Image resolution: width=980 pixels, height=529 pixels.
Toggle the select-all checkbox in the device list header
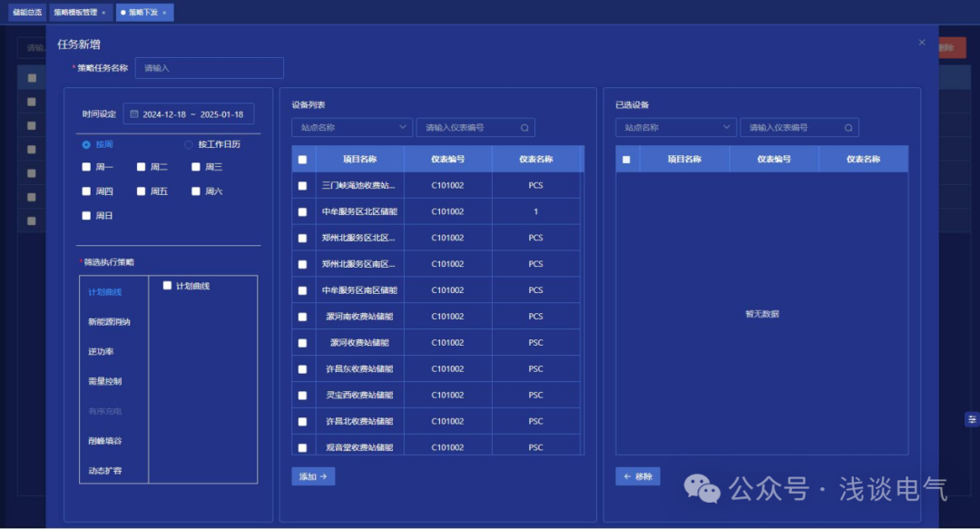(304, 158)
